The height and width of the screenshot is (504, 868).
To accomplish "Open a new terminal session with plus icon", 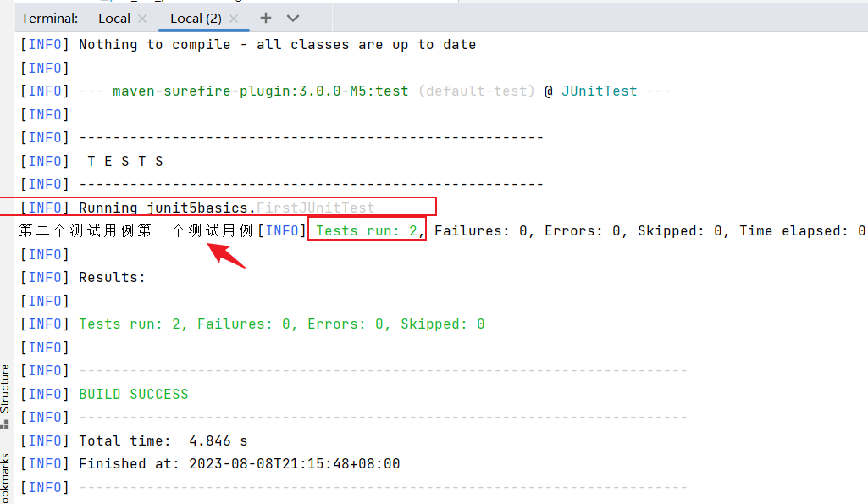I will [x=266, y=18].
